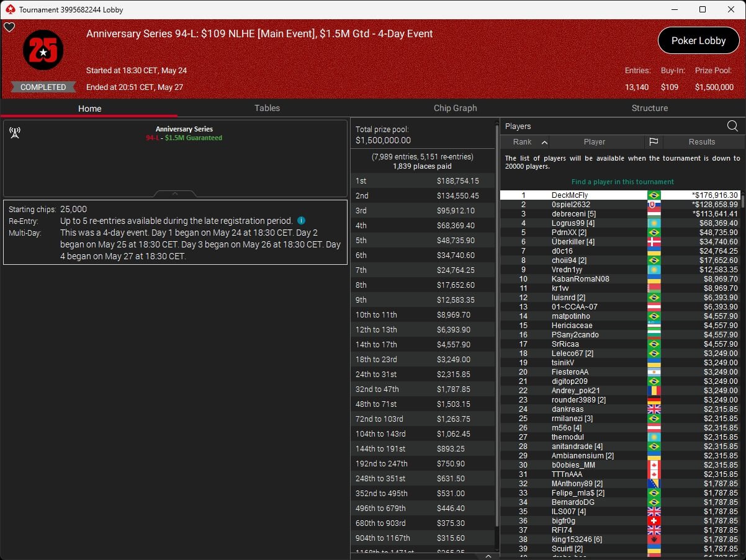Select player 0spiel2632
The width and height of the screenshot is (746, 560).
click(620, 205)
